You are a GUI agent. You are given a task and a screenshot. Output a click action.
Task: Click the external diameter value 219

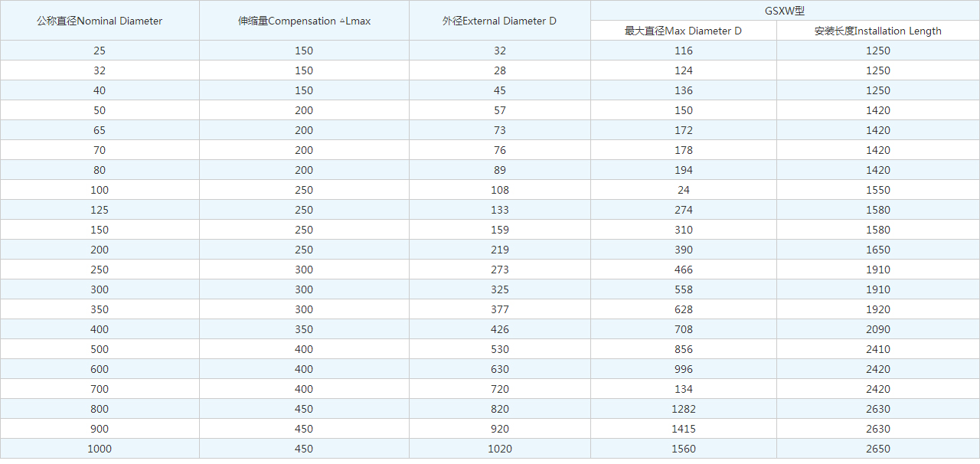tap(499, 250)
